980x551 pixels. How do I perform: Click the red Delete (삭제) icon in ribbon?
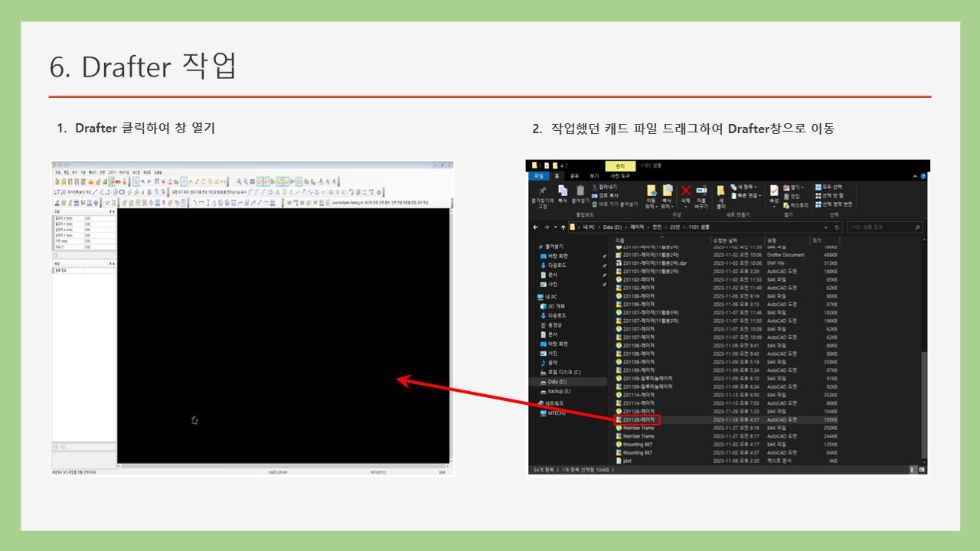(685, 191)
